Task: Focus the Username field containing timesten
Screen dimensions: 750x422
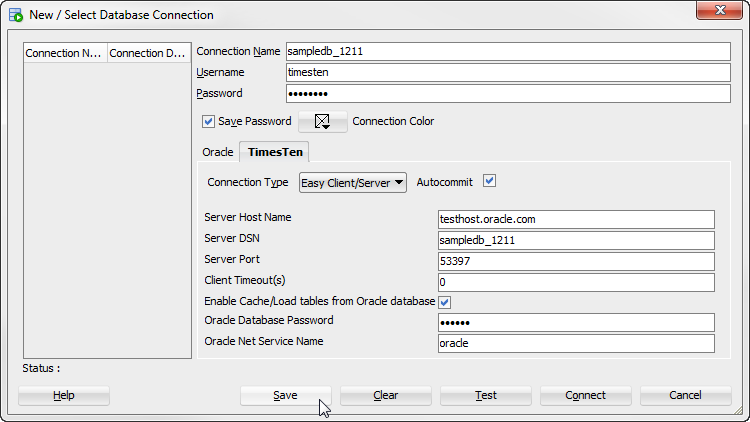Action: coord(508,73)
